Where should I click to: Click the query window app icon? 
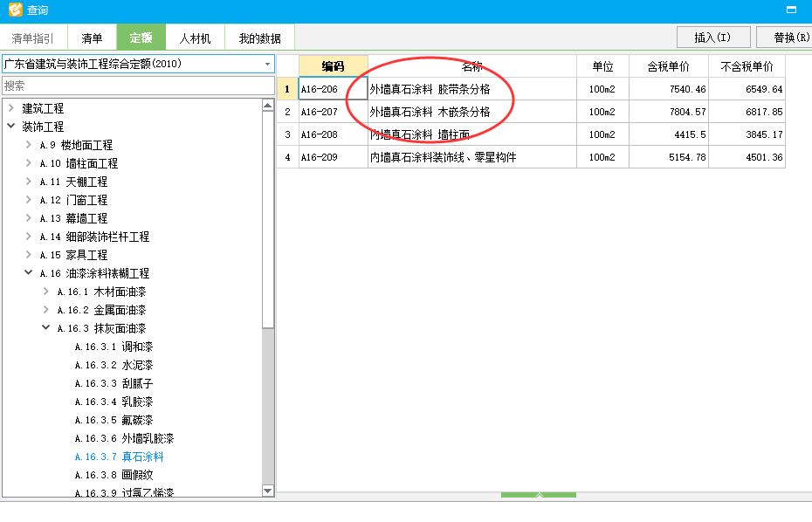pyautogui.click(x=16, y=10)
